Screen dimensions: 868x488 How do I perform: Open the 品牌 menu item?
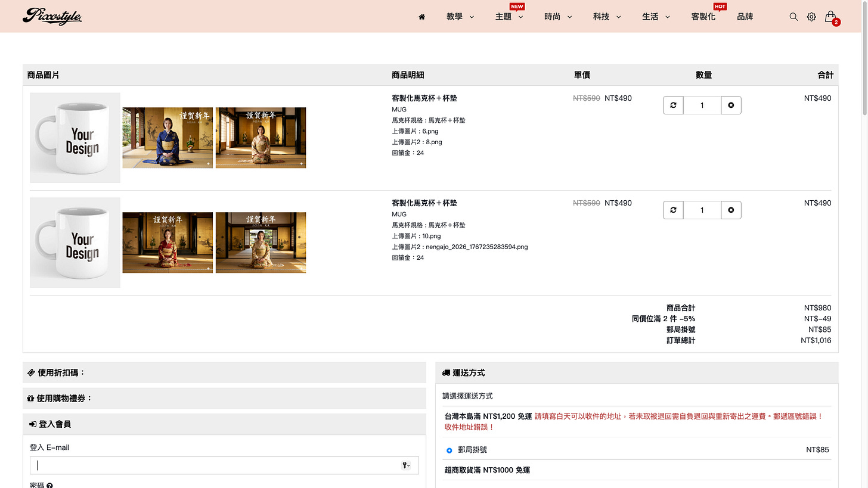coord(745,17)
